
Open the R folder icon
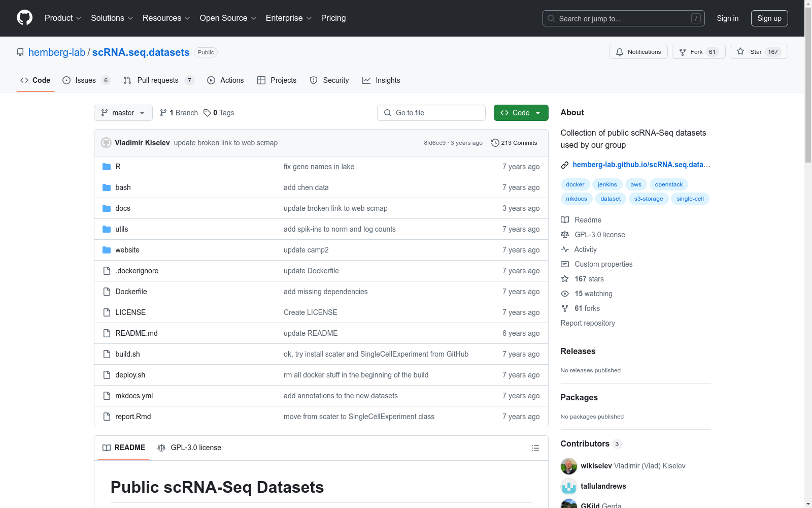coord(107,167)
